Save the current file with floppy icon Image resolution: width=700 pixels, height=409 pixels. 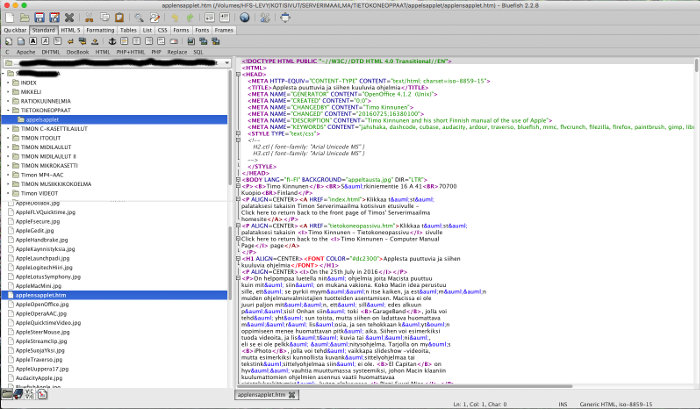pyautogui.click(x=39, y=18)
